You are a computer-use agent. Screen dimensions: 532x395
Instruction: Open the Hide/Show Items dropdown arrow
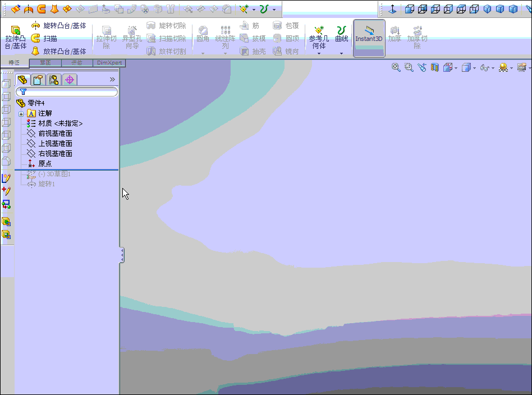(x=493, y=68)
